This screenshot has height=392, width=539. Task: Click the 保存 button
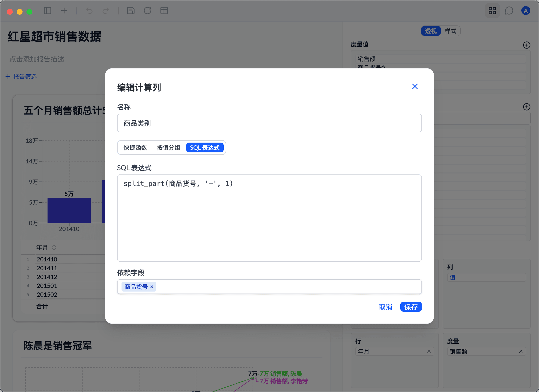pyautogui.click(x=411, y=307)
